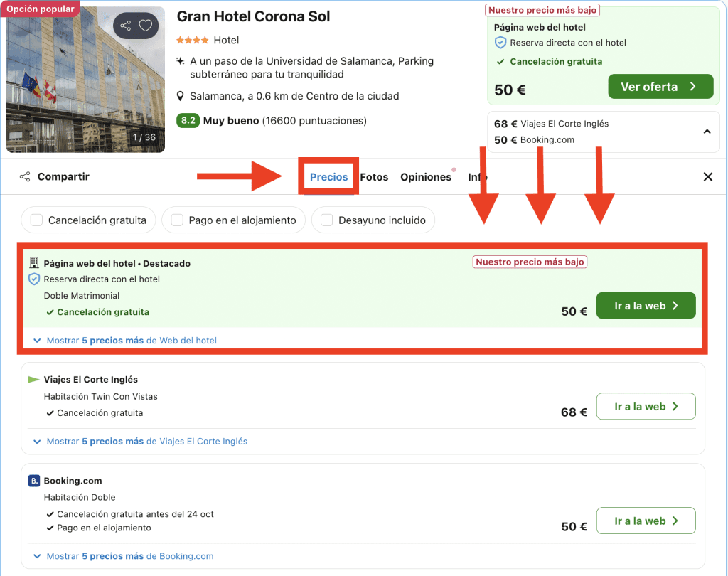Click the share icon on hotel photo

coord(126,26)
